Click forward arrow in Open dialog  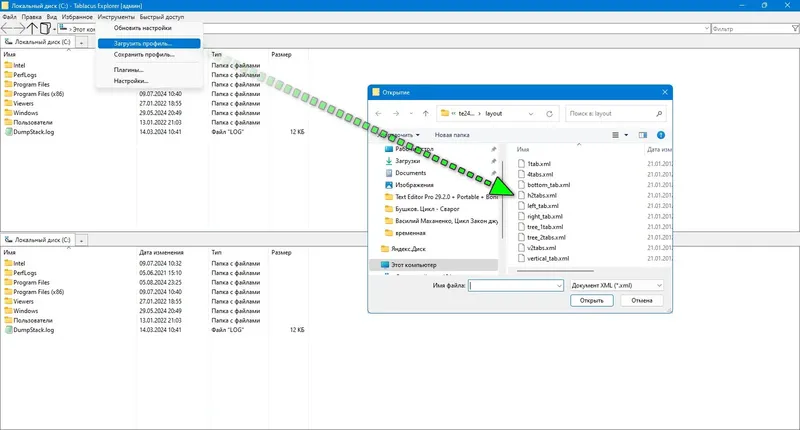pos(396,113)
